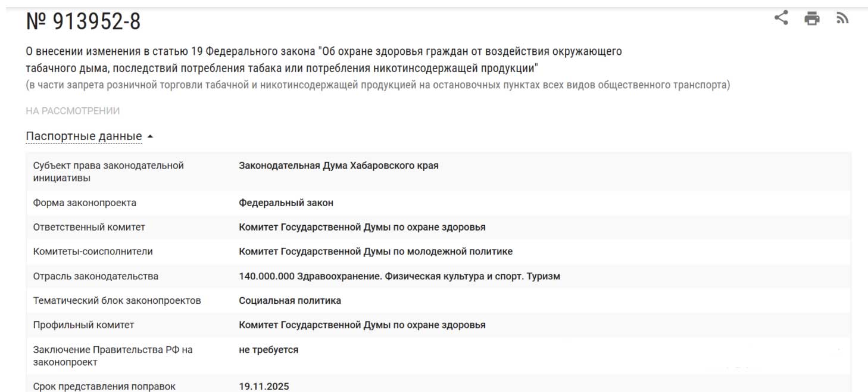Image resolution: width=868 pixels, height=392 pixels.
Task: Click the не требуется conclusion value
Action: pos(268,350)
